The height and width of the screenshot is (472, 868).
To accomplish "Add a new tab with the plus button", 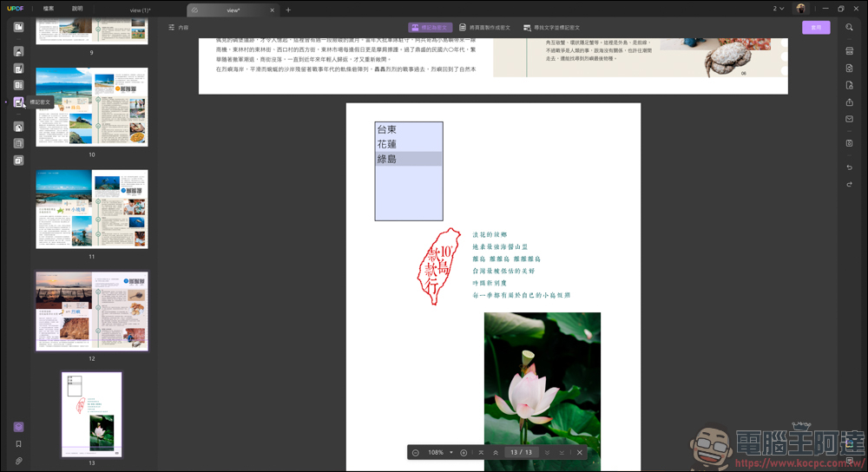I will click(x=288, y=10).
